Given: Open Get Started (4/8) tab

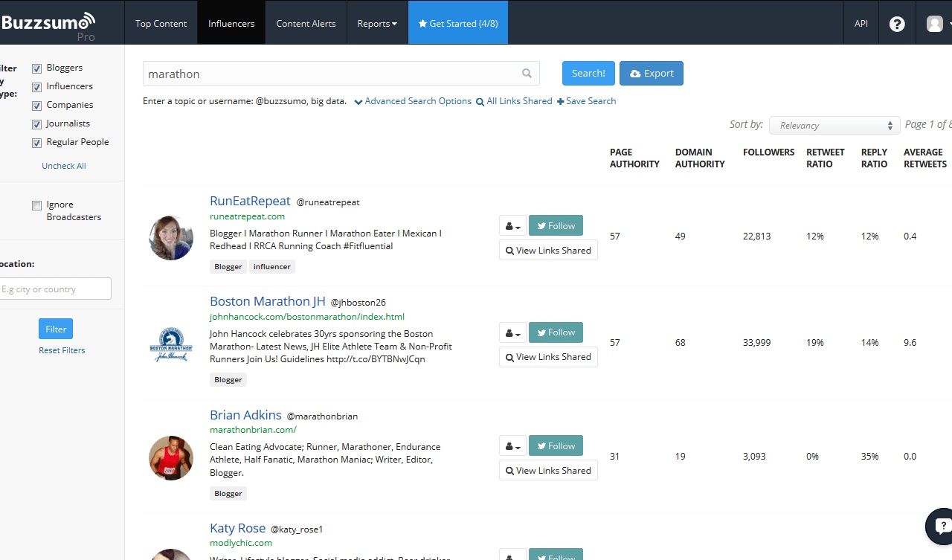Looking at the screenshot, I should [x=458, y=24].
